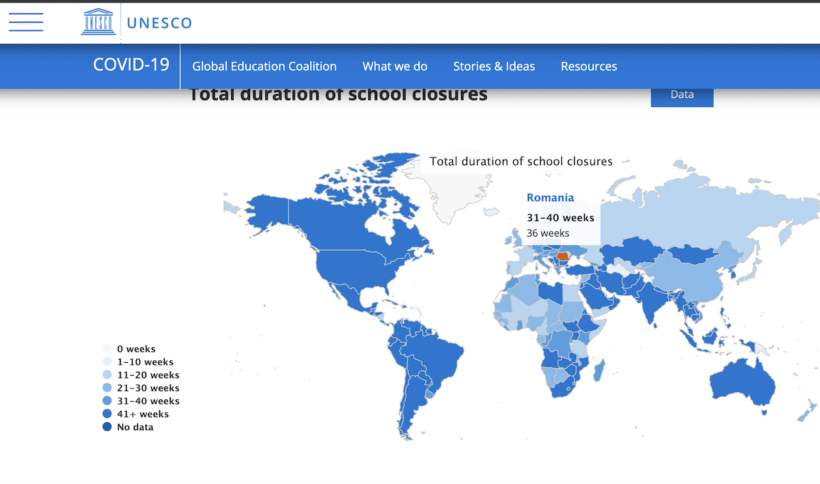
Task: Click the Romania tooltip title
Action: pyautogui.click(x=550, y=198)
